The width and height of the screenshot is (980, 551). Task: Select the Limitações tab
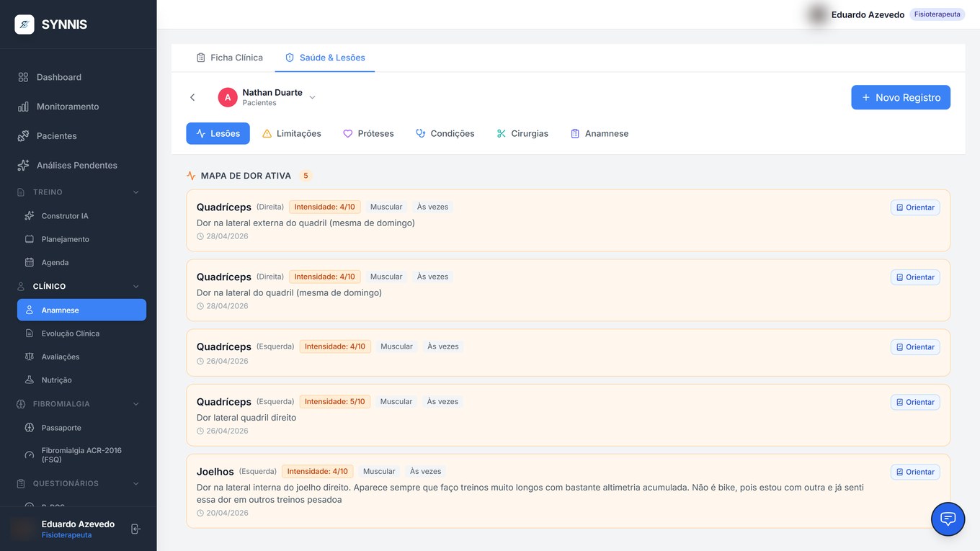292,133
